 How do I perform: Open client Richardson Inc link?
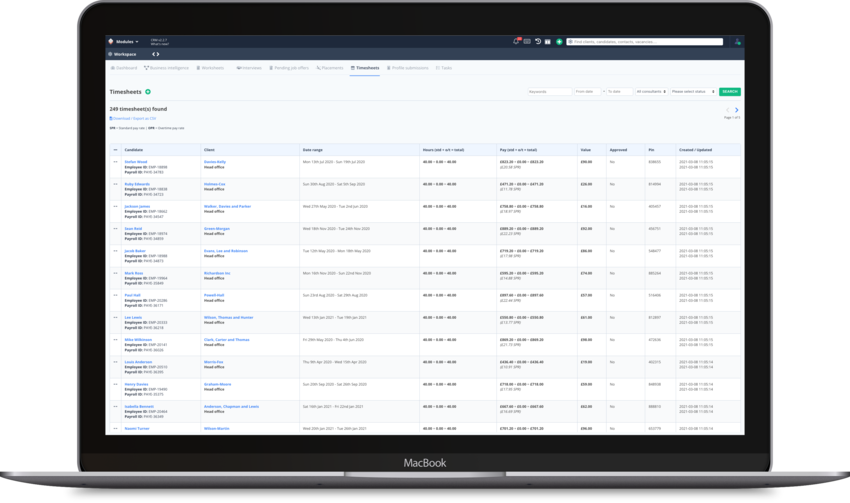[217, 273]
